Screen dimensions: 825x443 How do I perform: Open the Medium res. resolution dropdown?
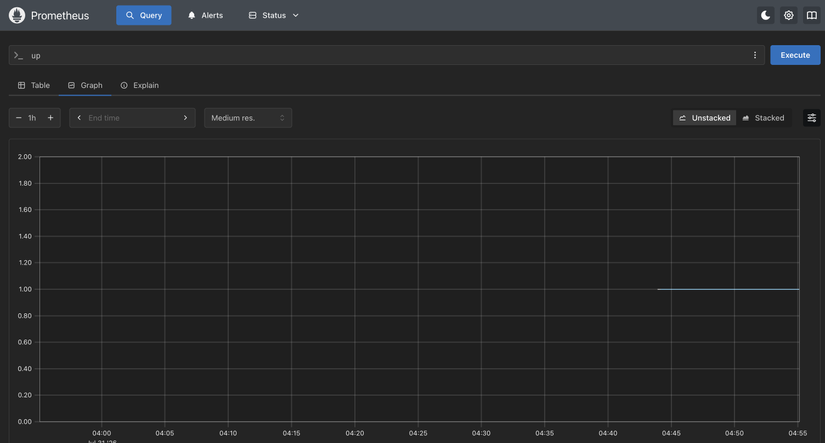click(248, 118)
